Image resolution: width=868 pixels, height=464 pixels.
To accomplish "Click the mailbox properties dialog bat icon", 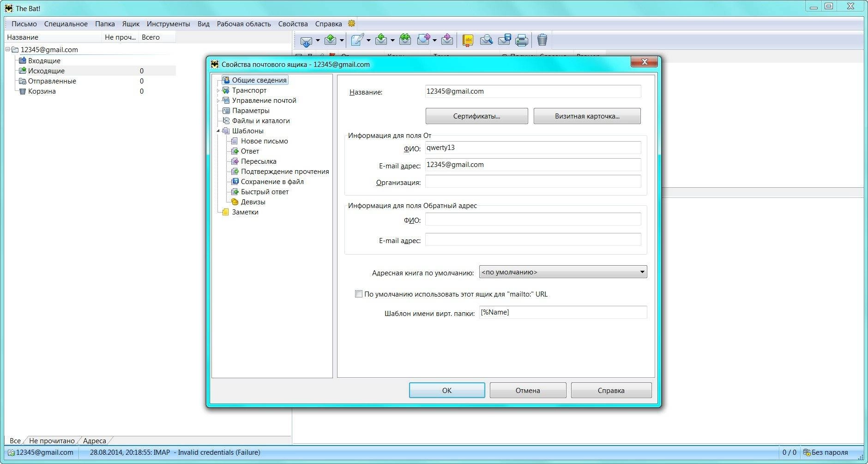I will click(215, 64).
